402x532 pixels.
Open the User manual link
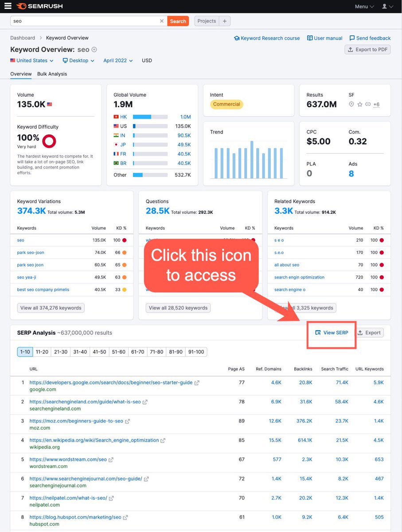pos(324,38)
